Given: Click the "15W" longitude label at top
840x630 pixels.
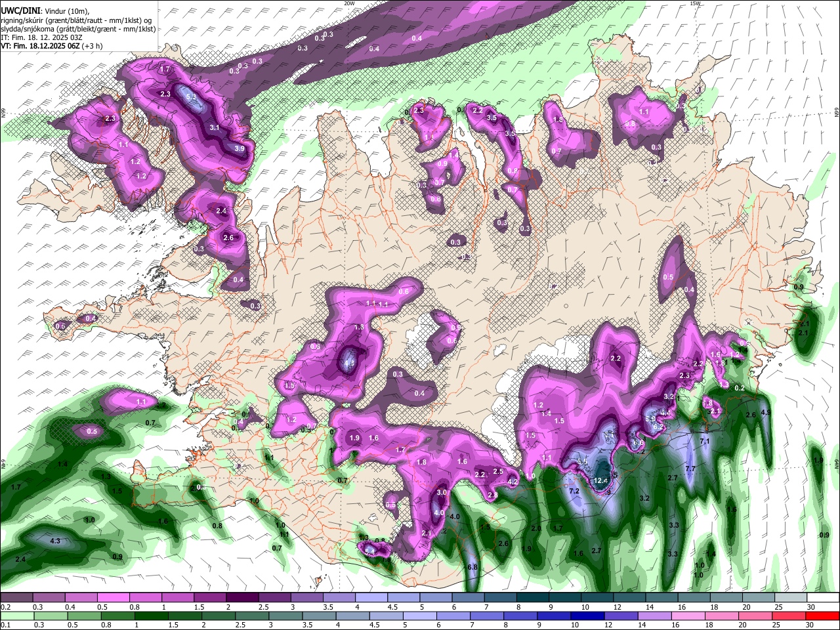Looking at the screenshot, I should pos(696,3).
